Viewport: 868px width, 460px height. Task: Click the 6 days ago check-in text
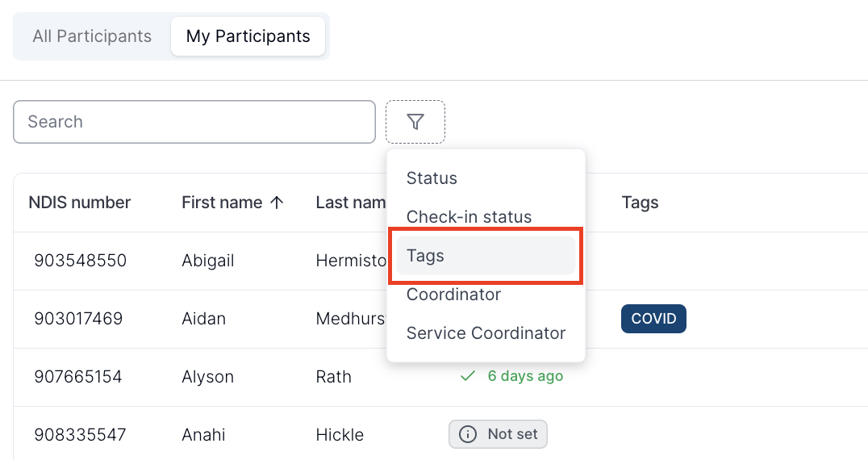click(x=525, y=376)
